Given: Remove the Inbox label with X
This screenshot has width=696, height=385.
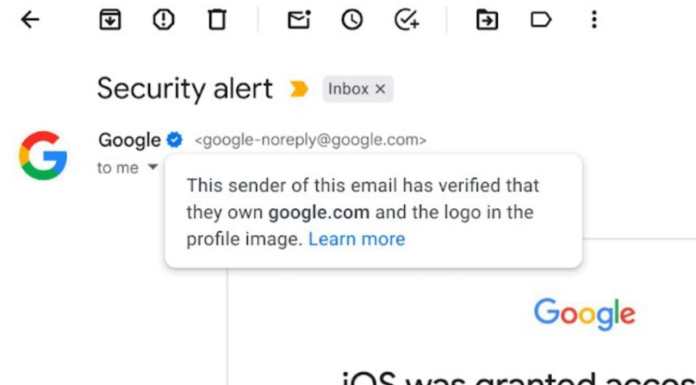Looking at the screenshot, I should (x=380, y=89).
